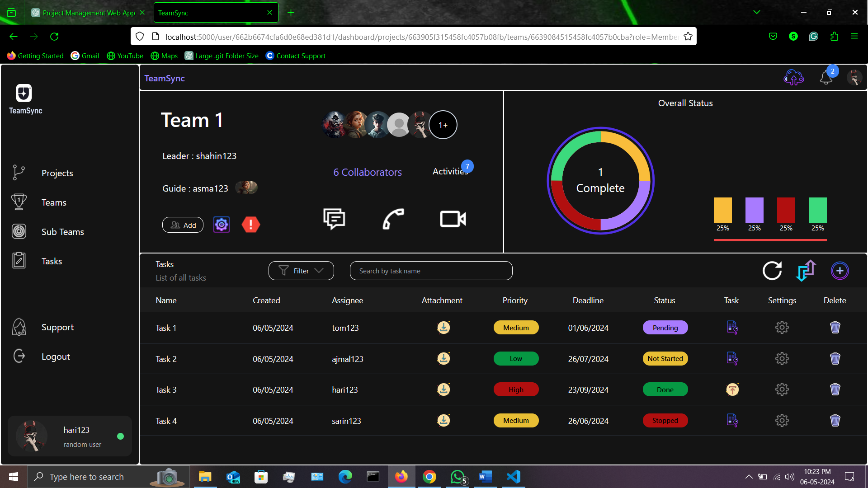Screen dimensions: 868x488
Task: Click the red report alert icon
Action: (251, 225)
